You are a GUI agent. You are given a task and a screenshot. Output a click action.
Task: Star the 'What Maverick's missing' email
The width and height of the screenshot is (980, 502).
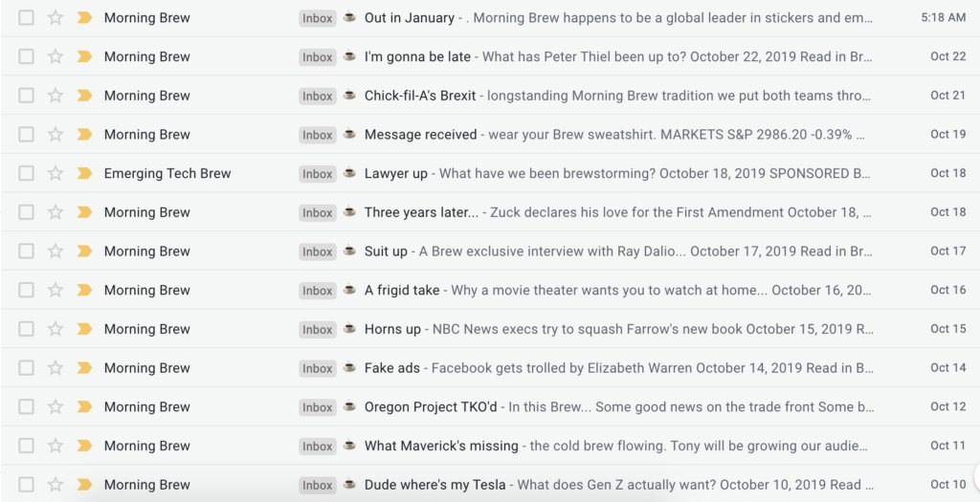(x=56, y=446)
